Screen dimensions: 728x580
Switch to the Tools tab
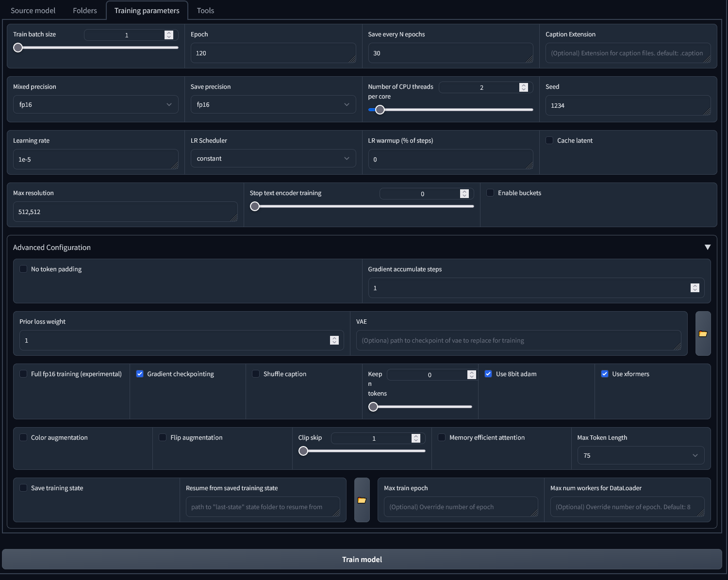coord(205,10)
